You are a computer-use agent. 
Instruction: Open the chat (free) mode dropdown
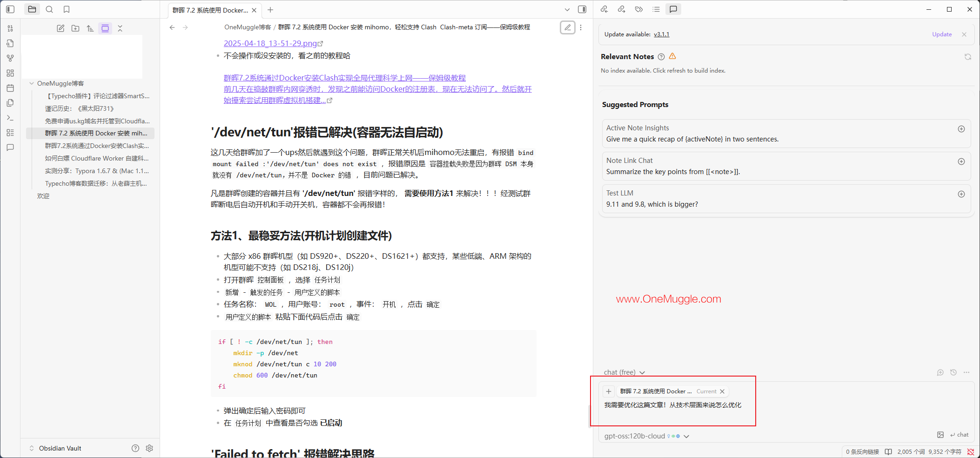[x=624, y=372]
